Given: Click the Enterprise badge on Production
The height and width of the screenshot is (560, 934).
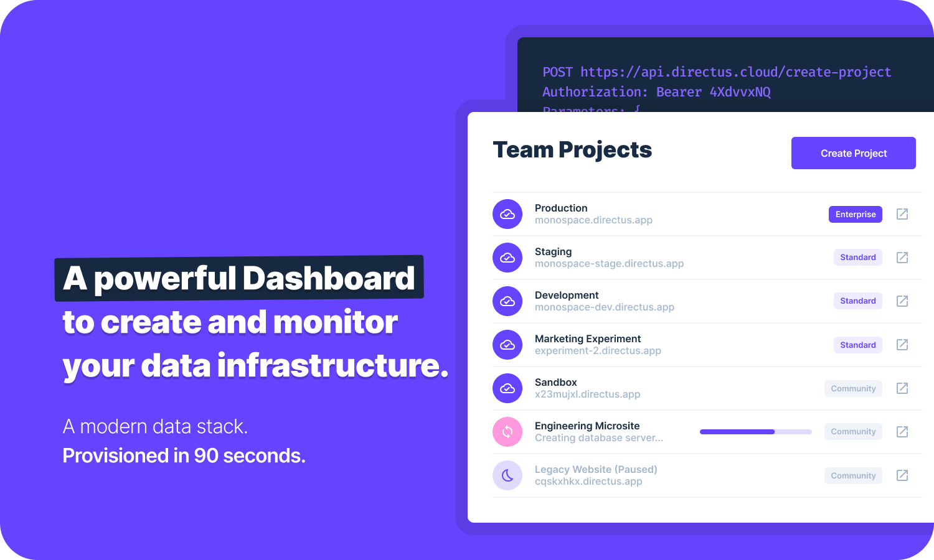Looking at the screenshot, I should pos(856,214).
